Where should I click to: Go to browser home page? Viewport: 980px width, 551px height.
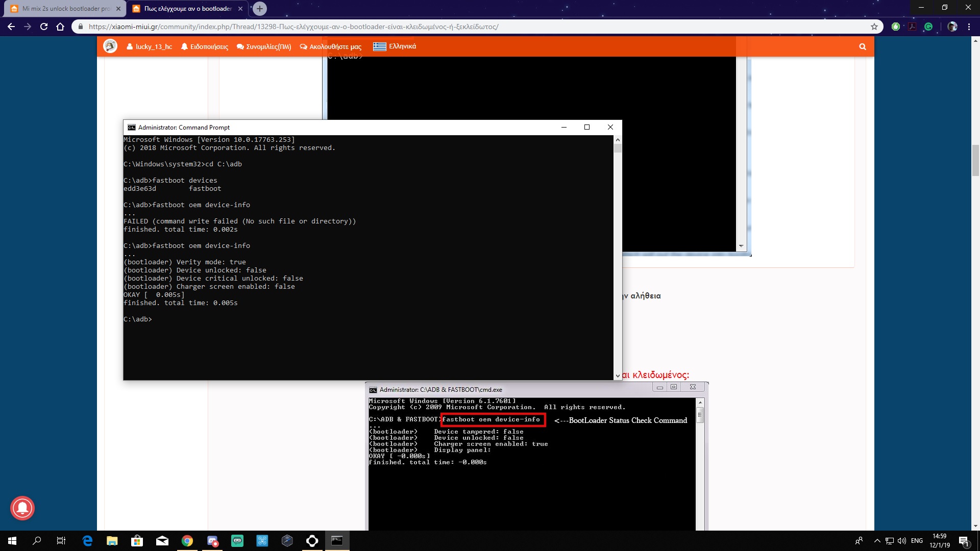pyautogui.click(x=60, y=27)
